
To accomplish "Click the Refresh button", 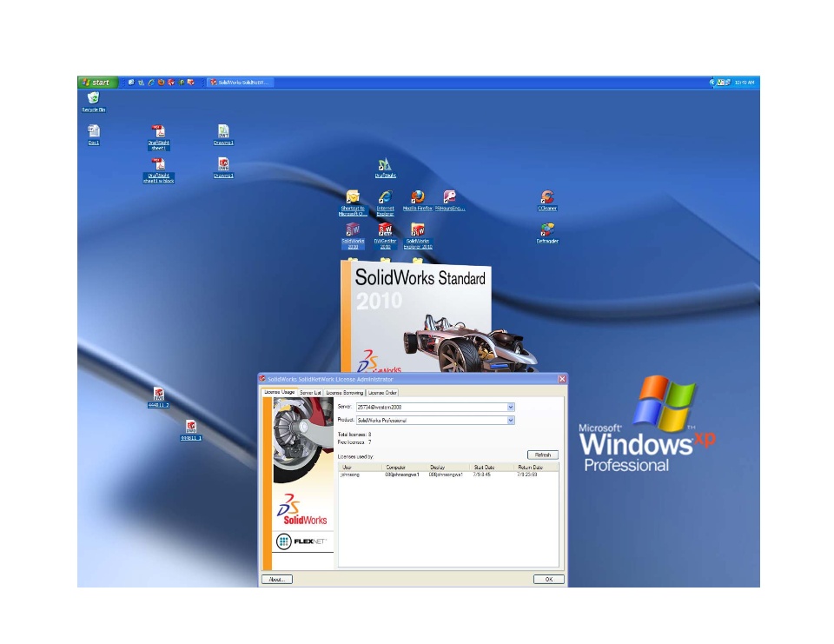I will [542, 455].
